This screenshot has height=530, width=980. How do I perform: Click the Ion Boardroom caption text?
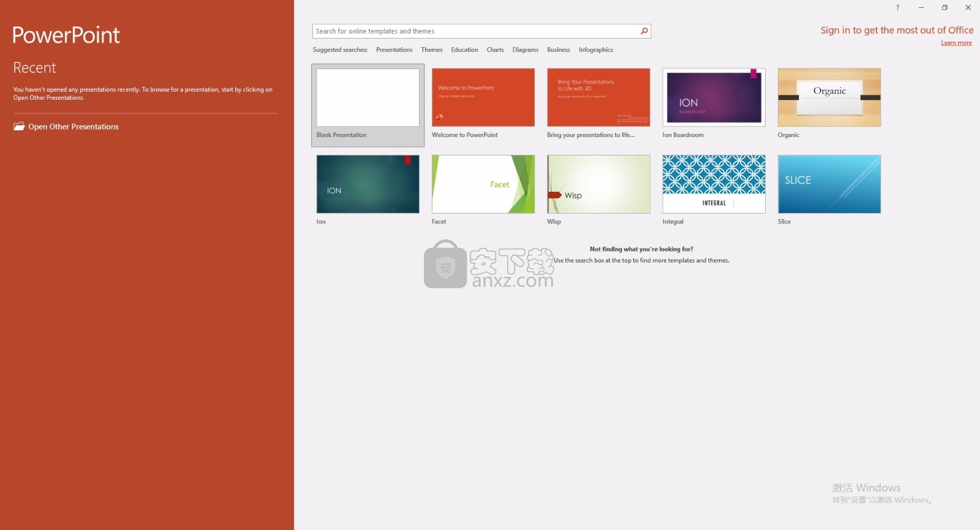[x=683, y=135]
